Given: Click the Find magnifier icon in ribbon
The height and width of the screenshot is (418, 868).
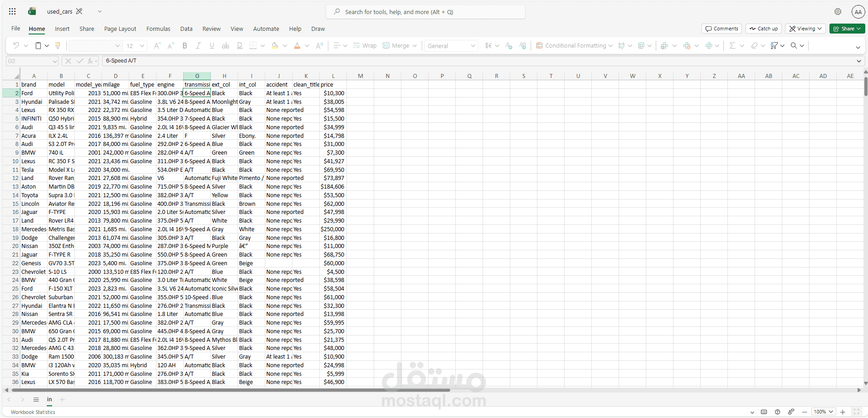Looking at the screenshot, I should tap(794, 46).
